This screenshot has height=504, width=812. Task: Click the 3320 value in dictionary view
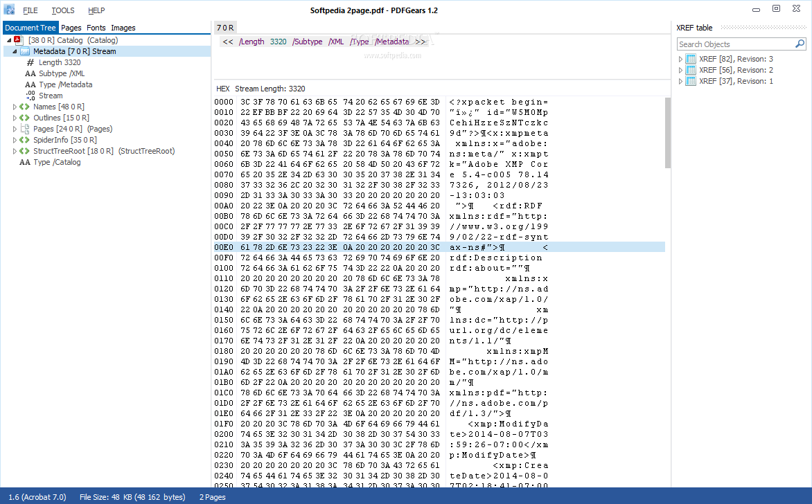coord(278,42)
